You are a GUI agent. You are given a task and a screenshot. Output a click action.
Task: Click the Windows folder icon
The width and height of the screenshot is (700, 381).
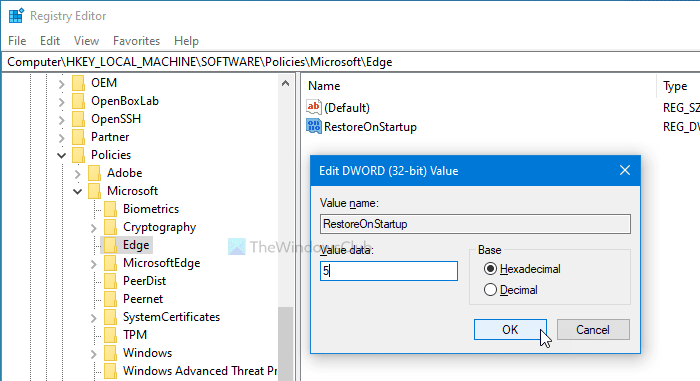[x=111, y=353]
